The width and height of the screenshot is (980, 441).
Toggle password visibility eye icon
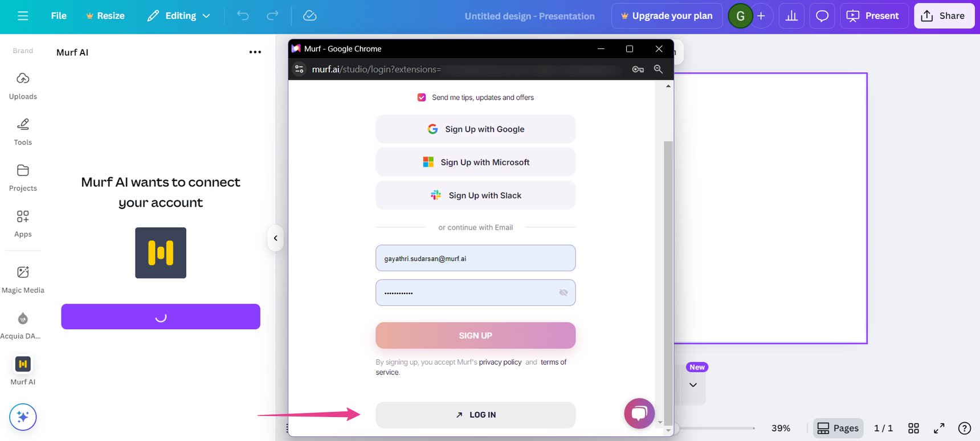[x=563, y=292]
